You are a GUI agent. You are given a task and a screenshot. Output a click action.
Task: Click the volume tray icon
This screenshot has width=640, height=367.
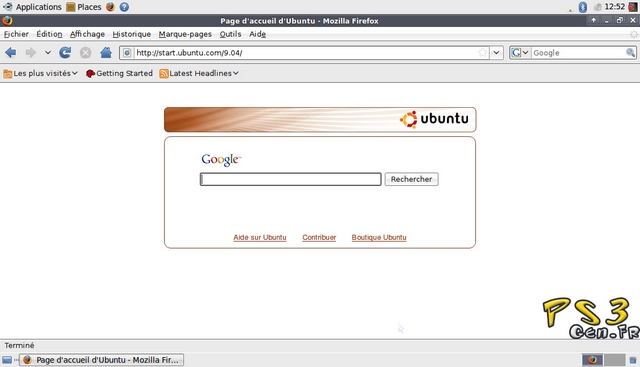[x=597, y=7]
